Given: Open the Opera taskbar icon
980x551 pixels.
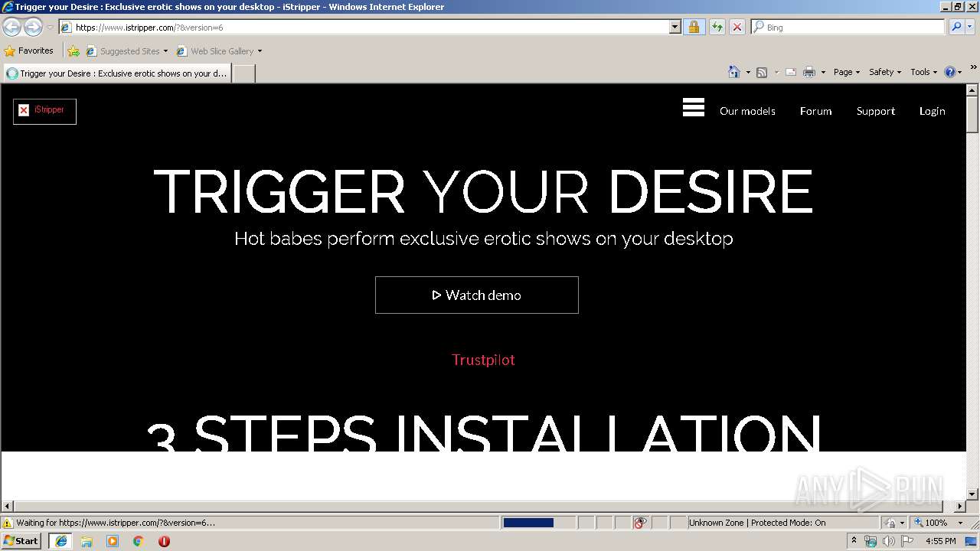Looking at the screenshot, I should pos(164,541).
